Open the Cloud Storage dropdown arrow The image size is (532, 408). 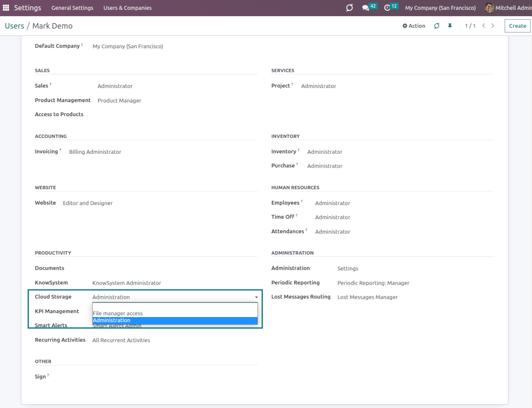[x=256, y=297]
